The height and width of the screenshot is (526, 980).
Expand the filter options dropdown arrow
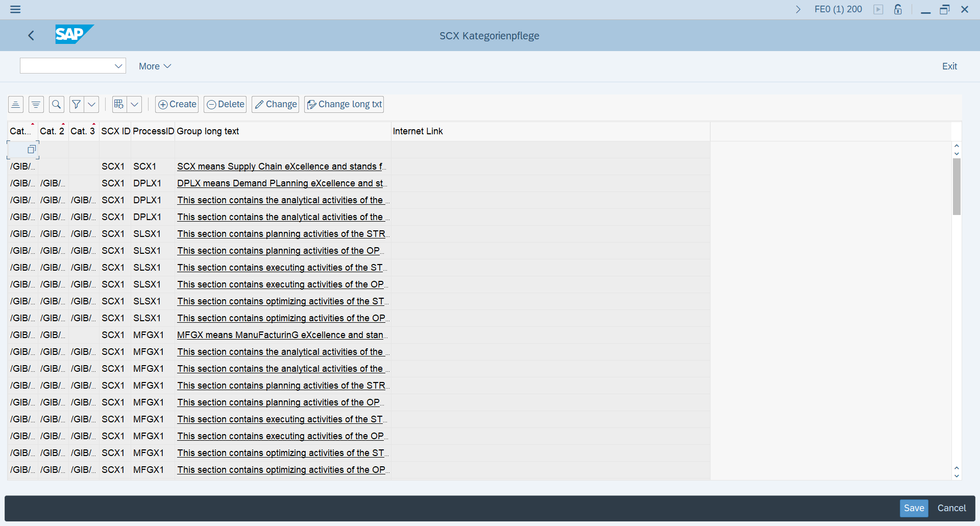click(x=92, y=104)
